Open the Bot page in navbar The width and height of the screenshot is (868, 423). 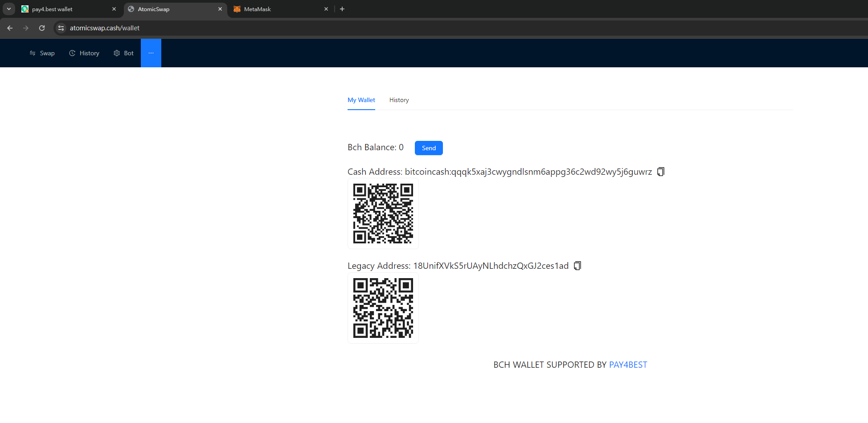[x=123, y=53]
